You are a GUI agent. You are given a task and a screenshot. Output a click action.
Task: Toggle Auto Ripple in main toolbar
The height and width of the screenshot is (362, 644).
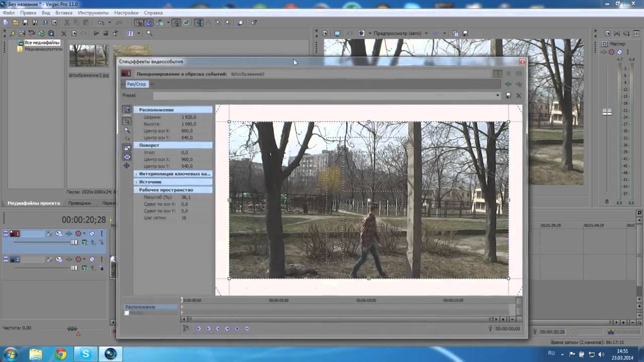pyautogui.click(x=159, y=23)
